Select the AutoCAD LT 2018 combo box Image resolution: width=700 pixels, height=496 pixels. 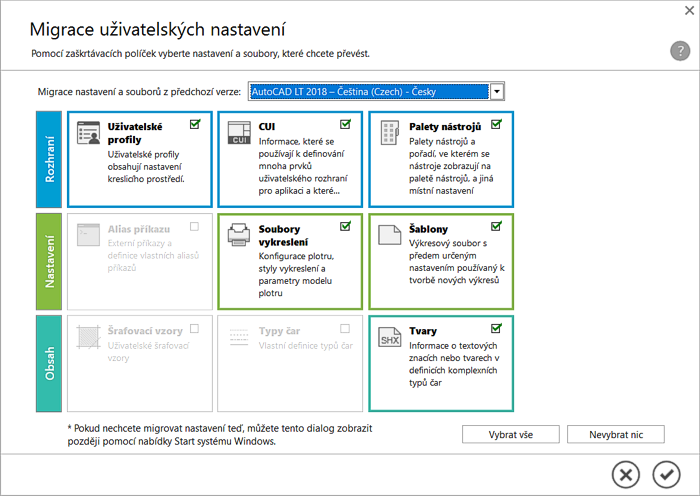[368, 92]
